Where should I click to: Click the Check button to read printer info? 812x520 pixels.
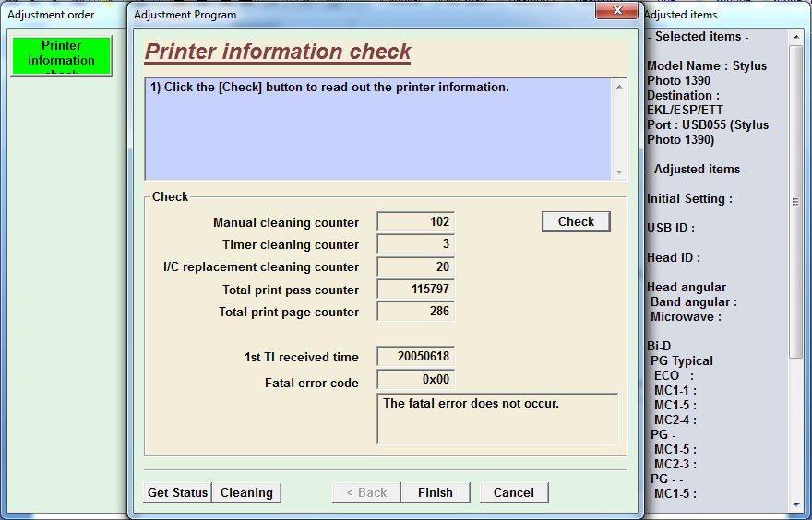click(x=576, y=221)
